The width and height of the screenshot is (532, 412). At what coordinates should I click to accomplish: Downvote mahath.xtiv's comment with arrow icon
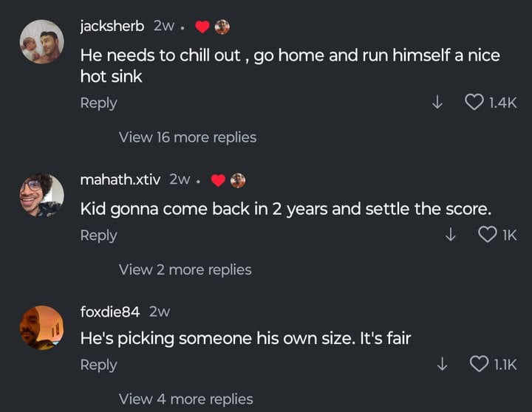tap(450, 234)
